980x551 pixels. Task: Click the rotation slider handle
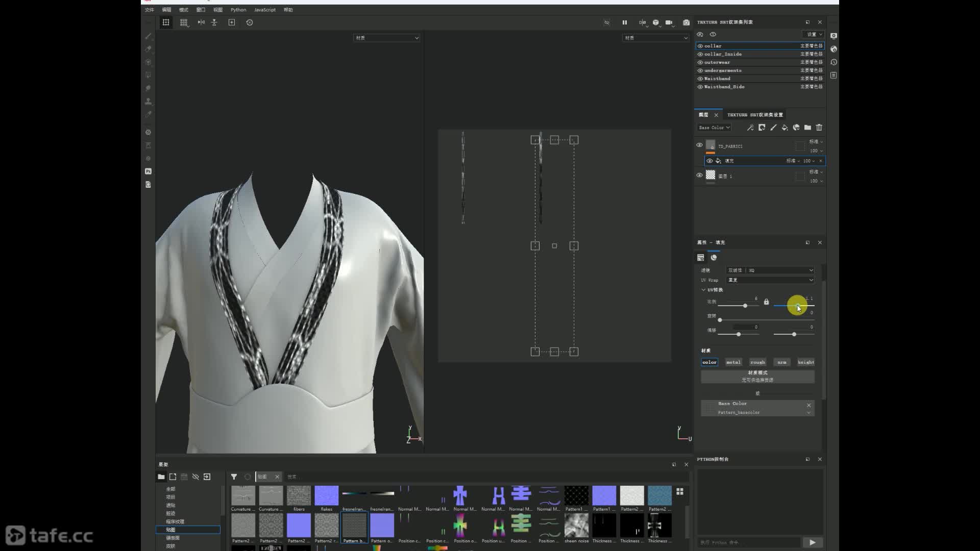click(x=720, y=320)
